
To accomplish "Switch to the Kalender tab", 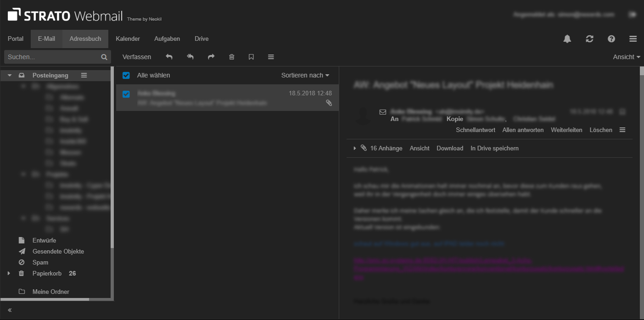I will click(x=128, y=39).
